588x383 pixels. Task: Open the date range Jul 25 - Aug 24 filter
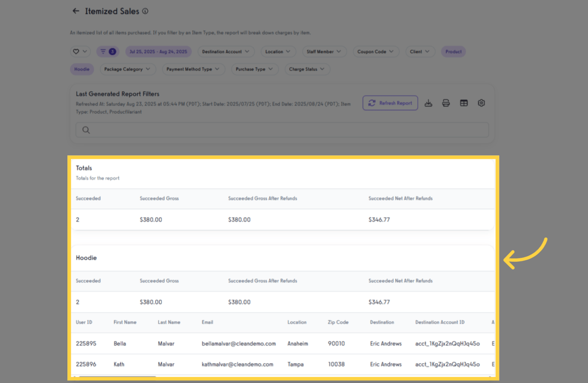click(x=158, y=51)
